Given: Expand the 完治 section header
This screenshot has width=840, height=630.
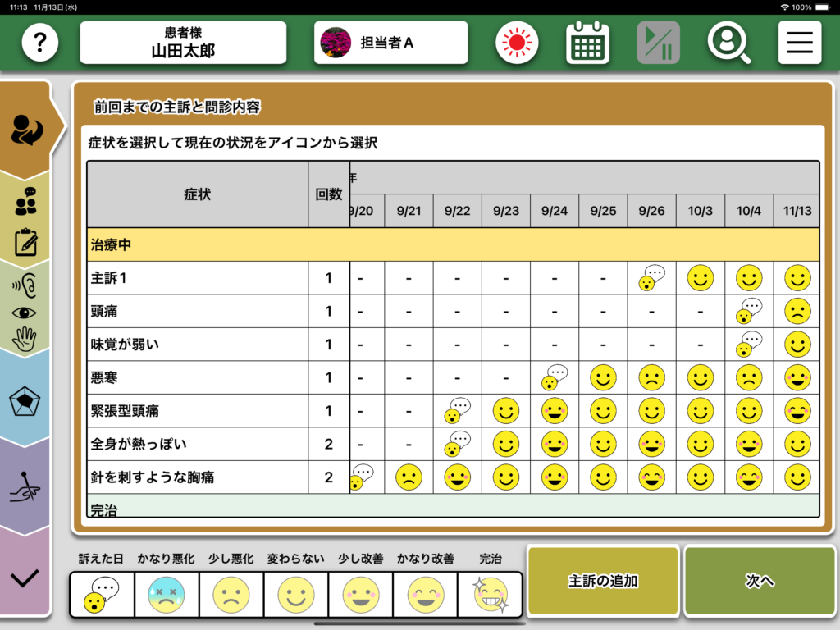Looking at the screenshot, I should point(453,509).
